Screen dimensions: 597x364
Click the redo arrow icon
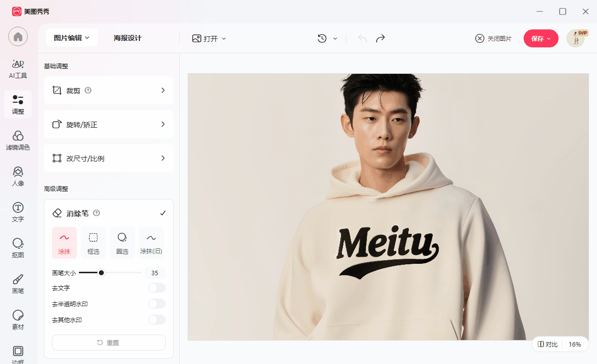[x=380, y=38]
